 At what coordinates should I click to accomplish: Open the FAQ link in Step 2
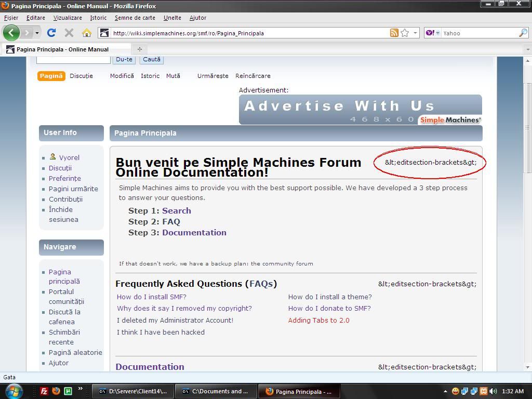tap(171, 221)
